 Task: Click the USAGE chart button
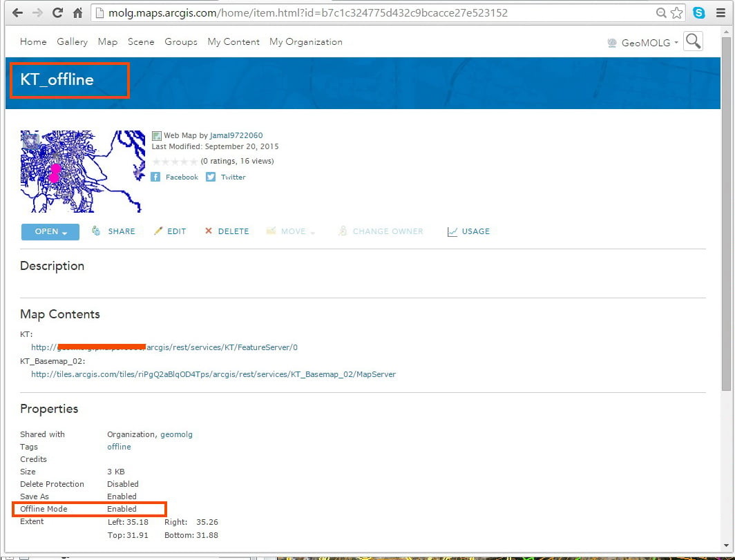tap(468, 231)
